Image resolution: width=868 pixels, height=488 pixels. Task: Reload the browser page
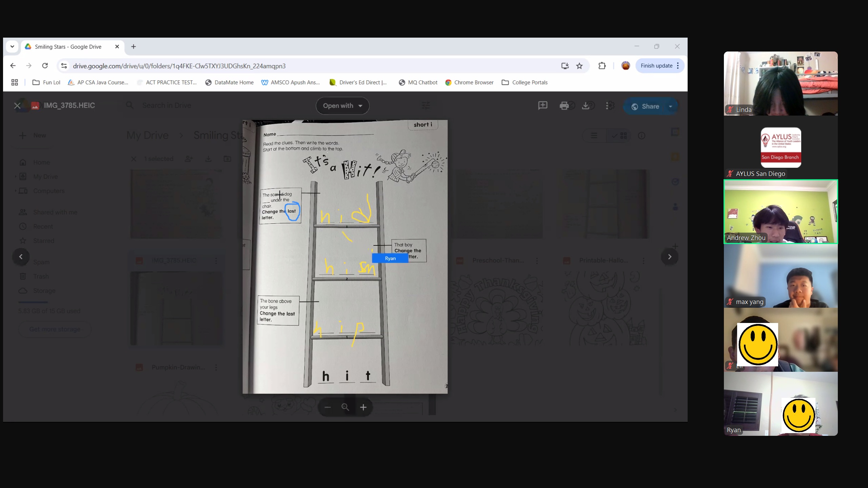click(45, 66)
